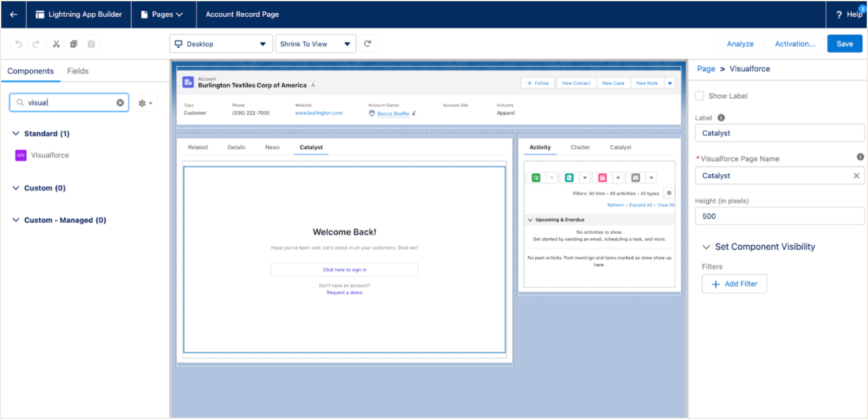The height and width of the screenshot is (419, 868).
Task: Open the Chatter tab
Action: pos(580,147)
